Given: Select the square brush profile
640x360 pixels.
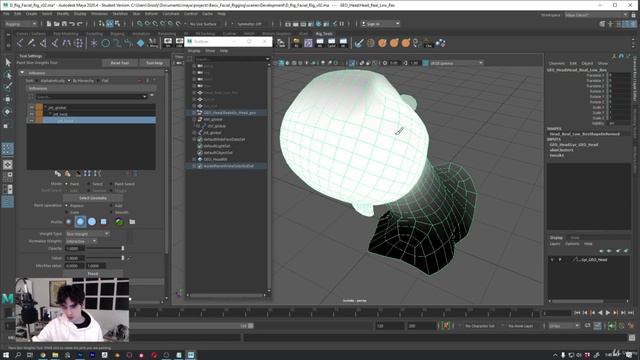Looking at the screenshot, I should 104,222.
